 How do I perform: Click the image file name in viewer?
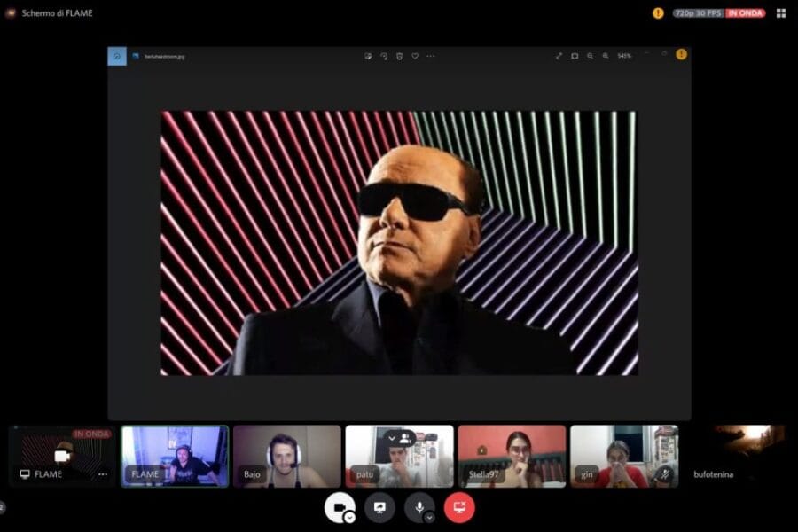tap(164, 57)
